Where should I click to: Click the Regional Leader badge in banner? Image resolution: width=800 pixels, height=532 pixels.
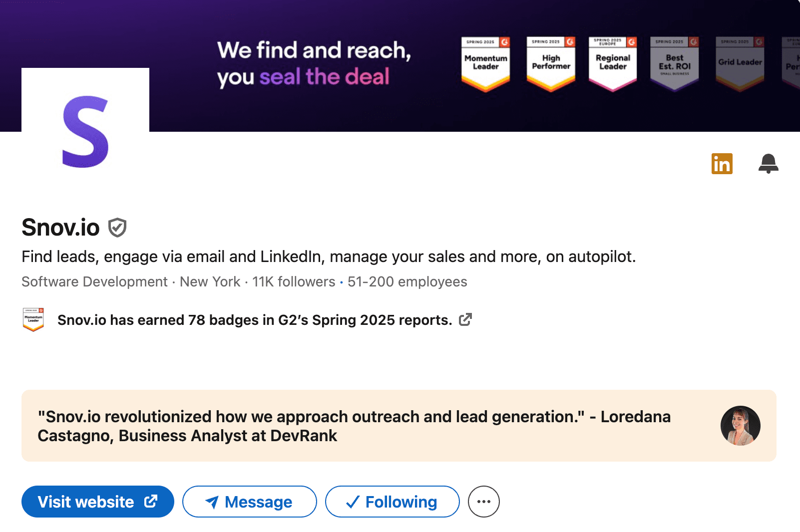pyautogui.click(x=613, y=63)
